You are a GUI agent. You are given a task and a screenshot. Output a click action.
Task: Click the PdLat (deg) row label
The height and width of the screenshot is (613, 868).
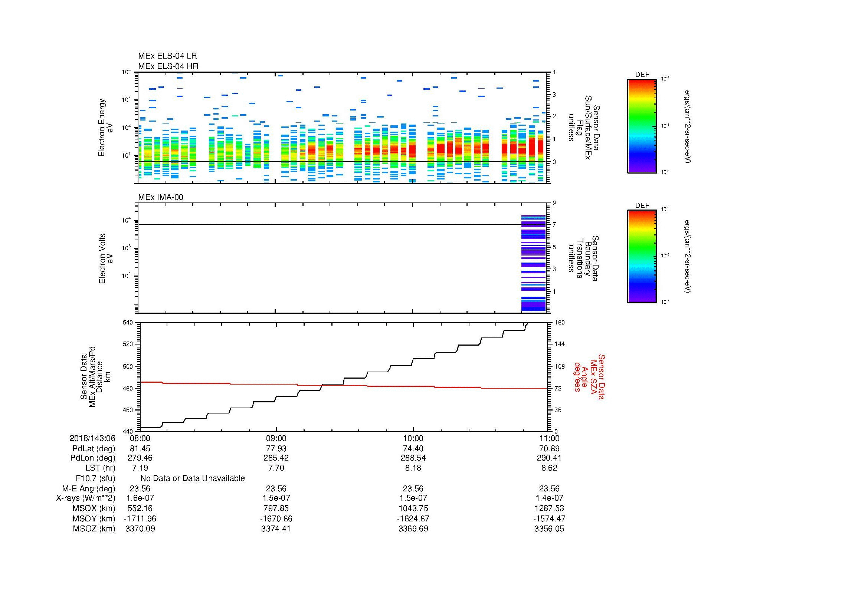(x=94, y=449)
